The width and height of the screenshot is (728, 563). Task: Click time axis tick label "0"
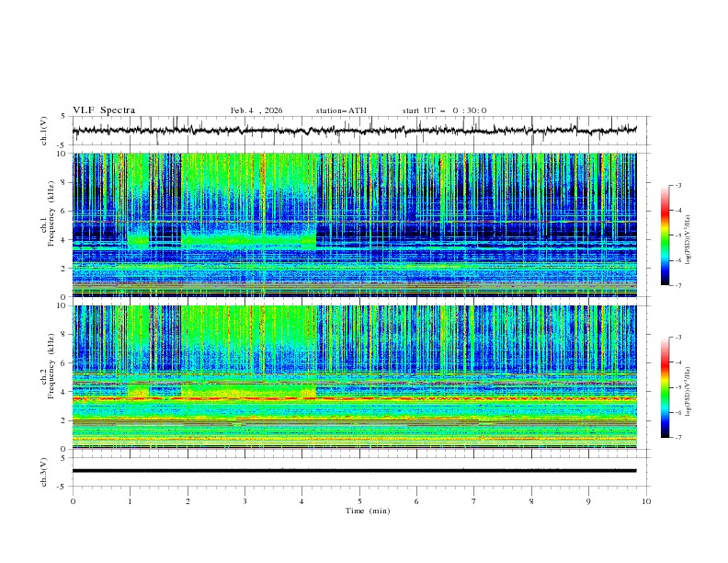click(73, 501)
